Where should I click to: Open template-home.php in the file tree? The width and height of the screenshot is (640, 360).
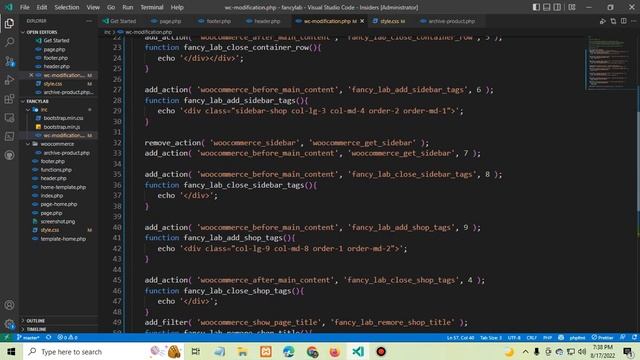[63, 239]
